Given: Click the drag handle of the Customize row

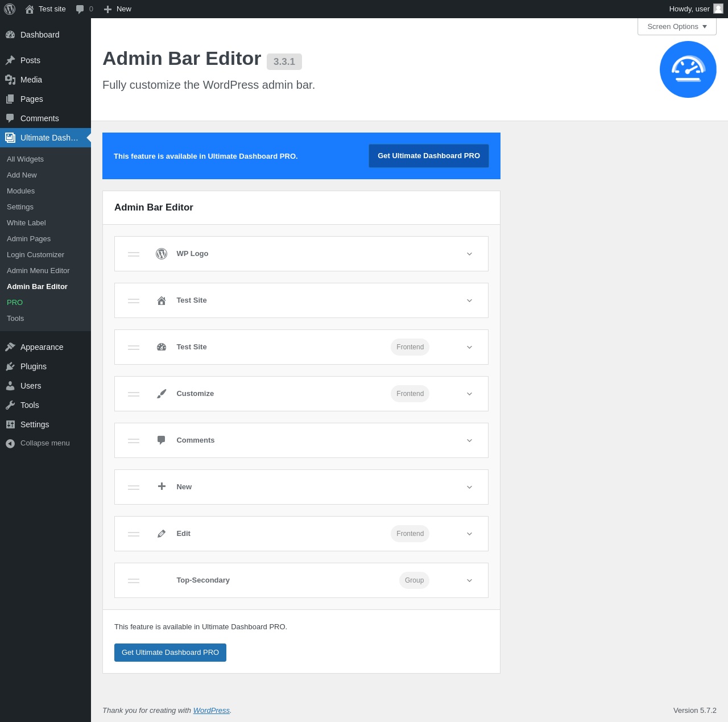Looking at the screenshot, I should (134, 394).
